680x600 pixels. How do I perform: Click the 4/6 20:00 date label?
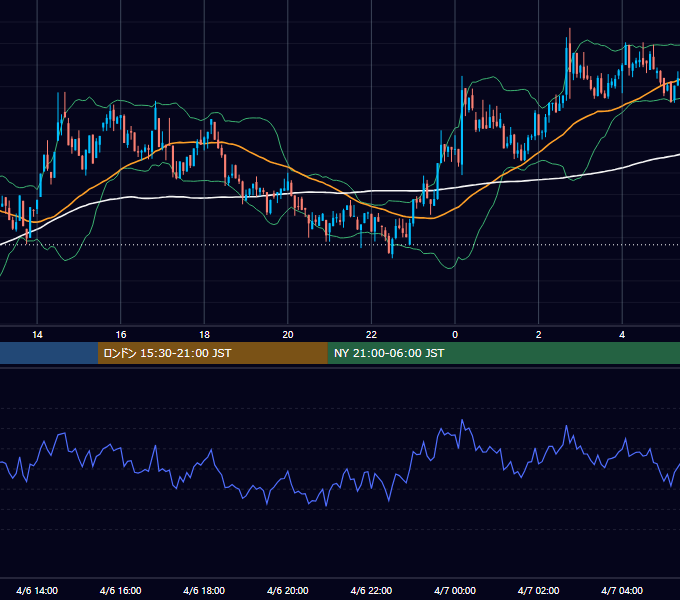pyautogui.click(x=288, y=590)
